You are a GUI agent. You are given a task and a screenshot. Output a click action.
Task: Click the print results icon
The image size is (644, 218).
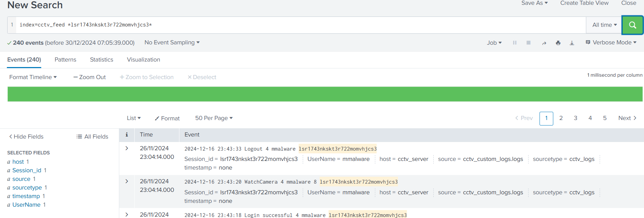click(558, 43)
